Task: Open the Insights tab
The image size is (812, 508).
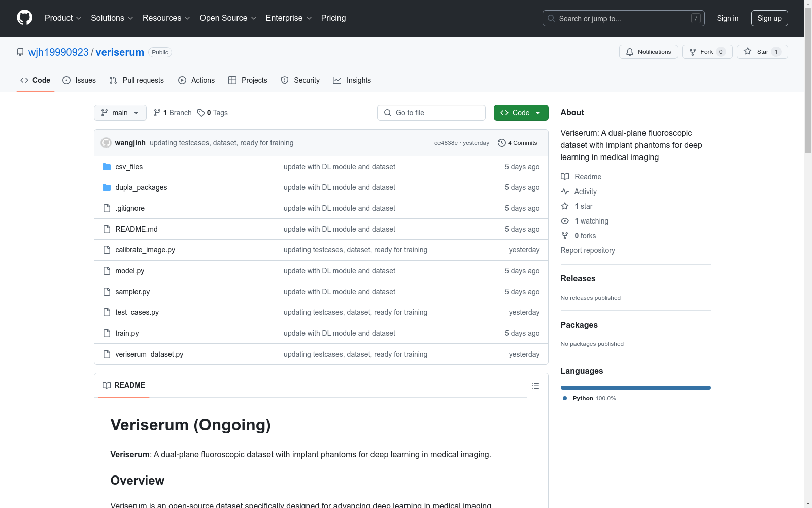Action: 352,80
